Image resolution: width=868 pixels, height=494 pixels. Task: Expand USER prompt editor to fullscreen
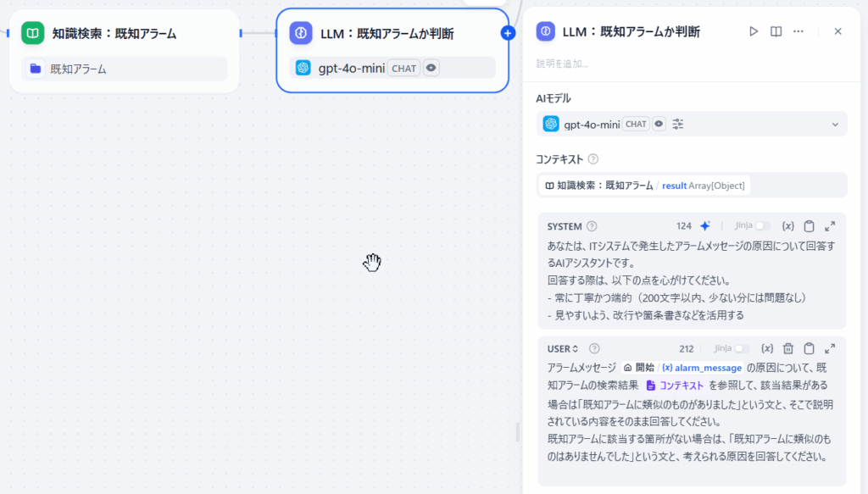point(830,348)
